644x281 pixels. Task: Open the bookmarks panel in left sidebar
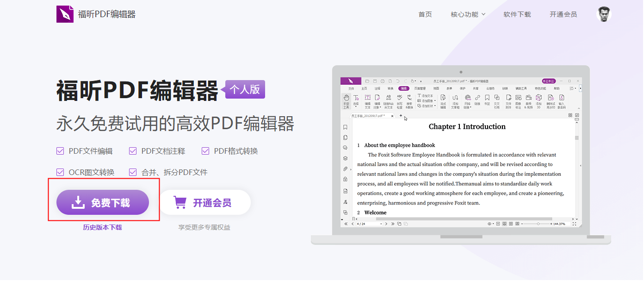[345, 126]
